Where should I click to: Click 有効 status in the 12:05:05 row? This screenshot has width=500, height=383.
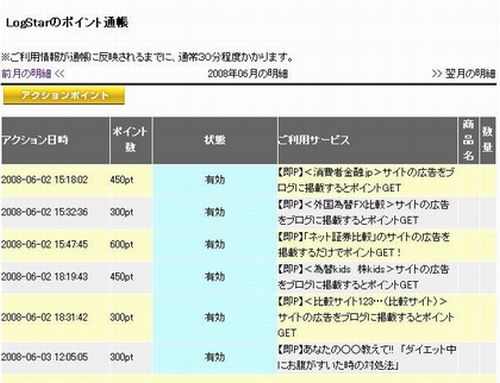coord(215,357)
